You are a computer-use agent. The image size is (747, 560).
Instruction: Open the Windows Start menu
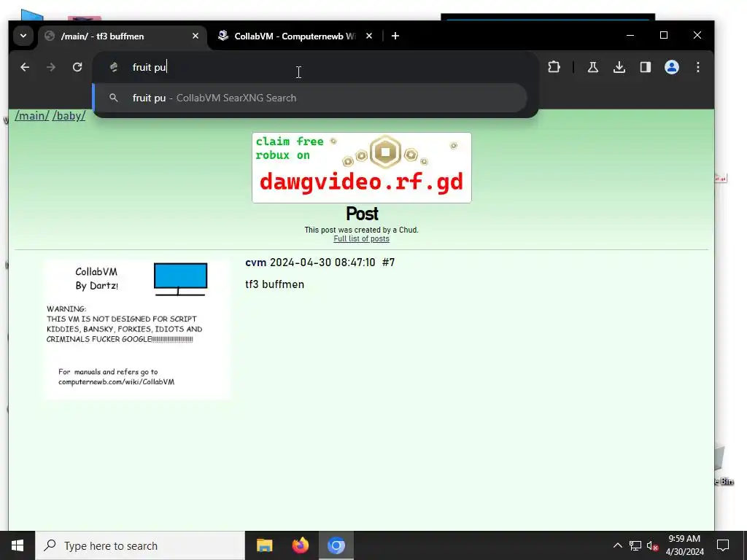(18, 545)
